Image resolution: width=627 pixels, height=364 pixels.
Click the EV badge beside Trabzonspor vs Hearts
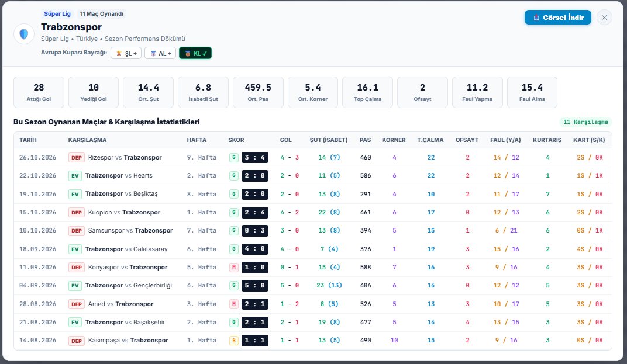pyautogui.click(x=75, y=176)
